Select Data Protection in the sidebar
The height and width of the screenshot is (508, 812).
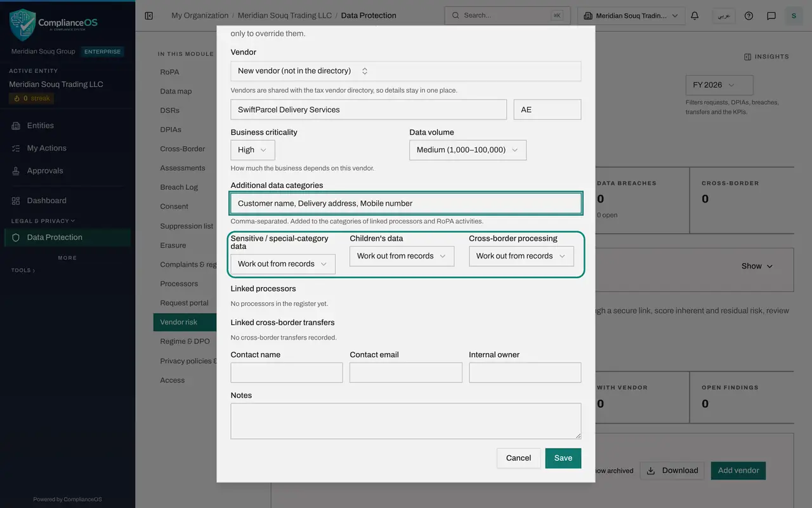coord(67,237)
